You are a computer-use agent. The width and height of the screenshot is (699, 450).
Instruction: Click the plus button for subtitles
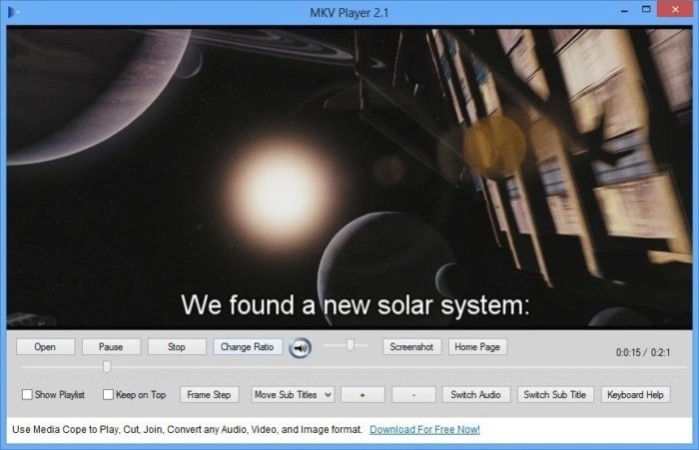point(362,395)
